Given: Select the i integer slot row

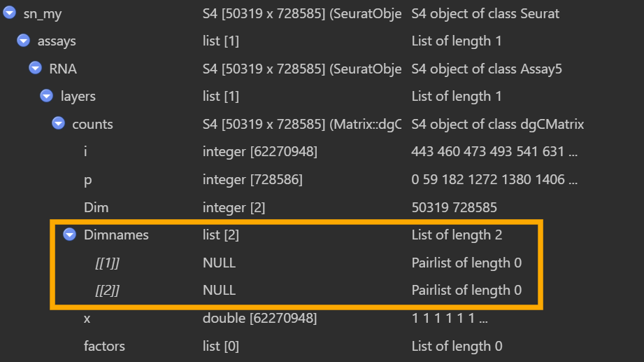Looking at the screenshot, I should [x=86, y=151].
